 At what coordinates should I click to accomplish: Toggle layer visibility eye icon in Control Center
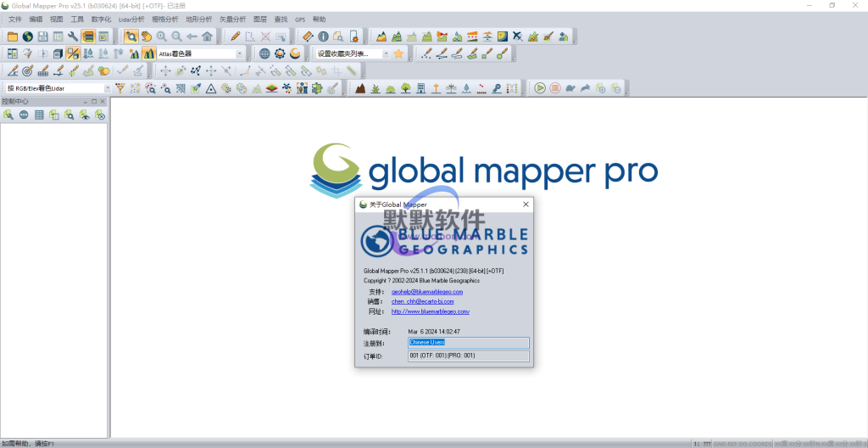tap(85, 115)
